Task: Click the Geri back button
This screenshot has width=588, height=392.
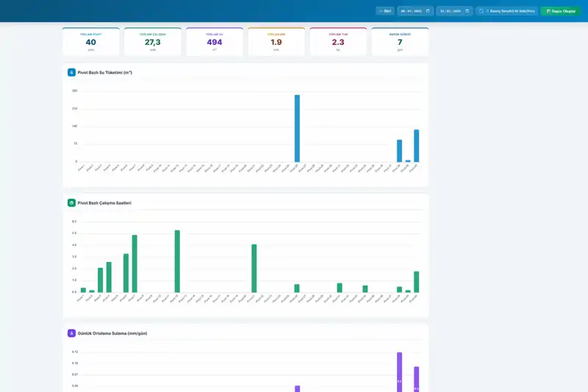Action: 384,11
